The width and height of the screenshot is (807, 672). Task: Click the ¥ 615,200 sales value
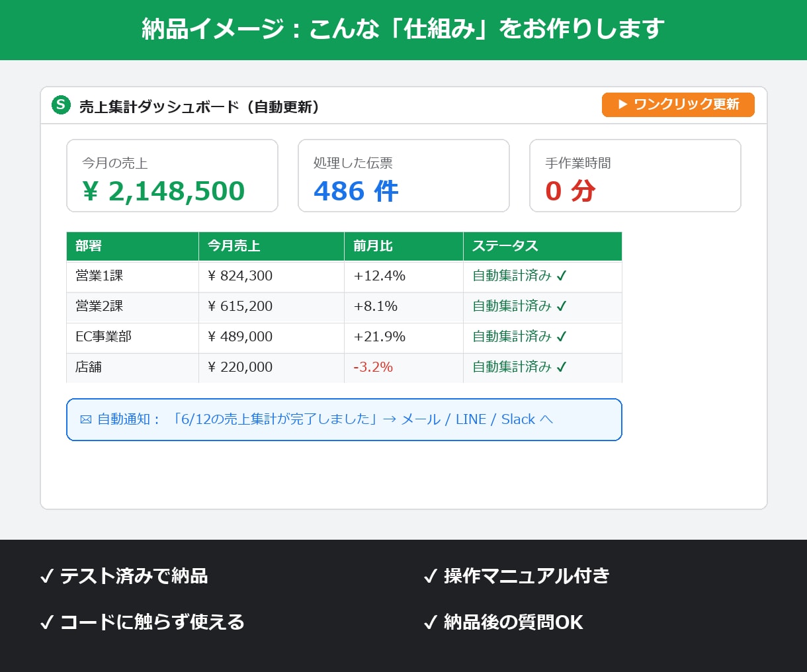(x=240, y=306)
